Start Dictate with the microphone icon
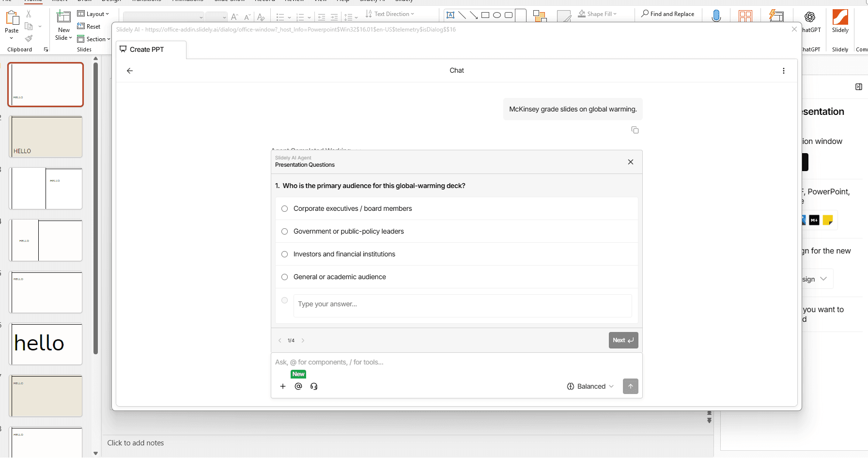 [716, 16]
